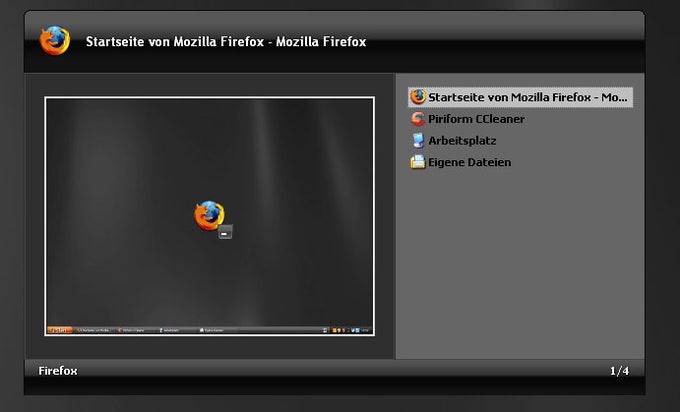The image size is (680, 412).
Task: Select the 'Startseite von Mozilla Firefox - Mo...' entry
Action: [520, 97]
